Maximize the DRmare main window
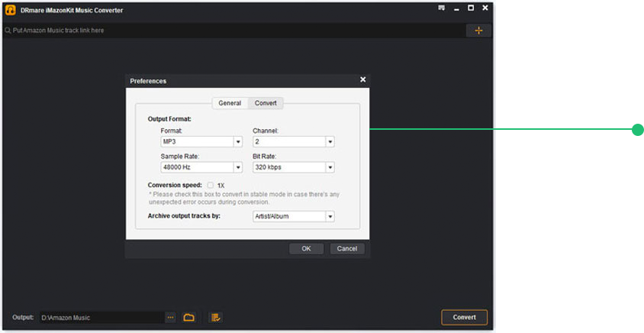644x333 pixels. (471, 8)
